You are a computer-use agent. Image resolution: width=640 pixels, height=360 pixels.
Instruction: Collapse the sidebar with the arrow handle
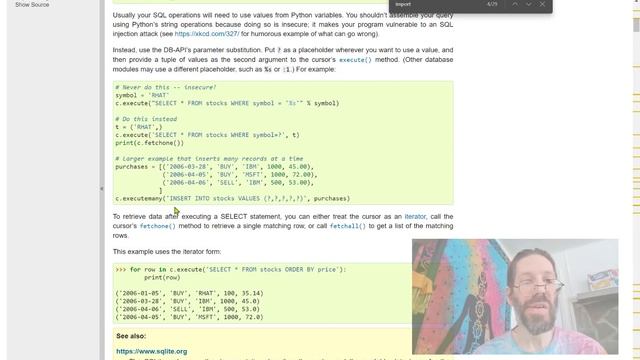(102, 189)
